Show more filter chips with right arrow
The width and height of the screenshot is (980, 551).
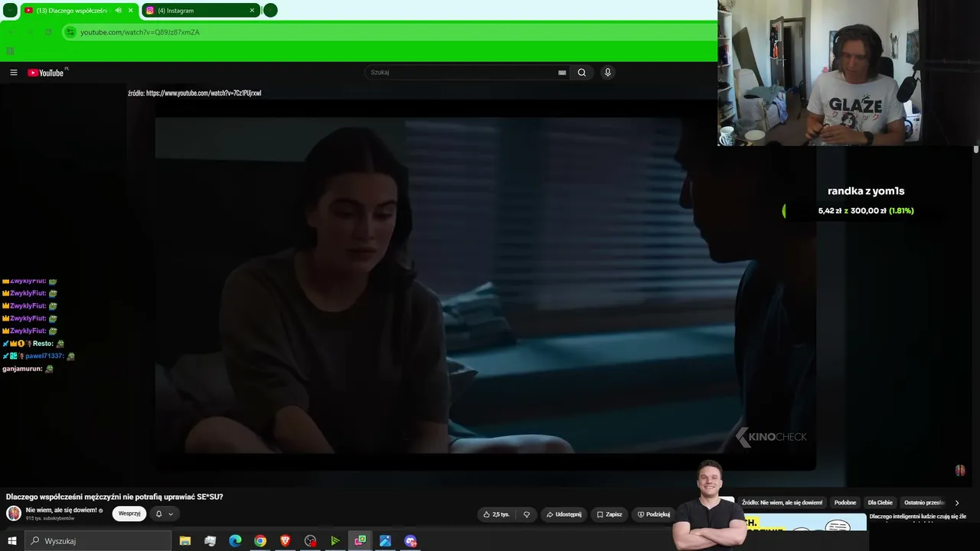[x=957, y=503]
